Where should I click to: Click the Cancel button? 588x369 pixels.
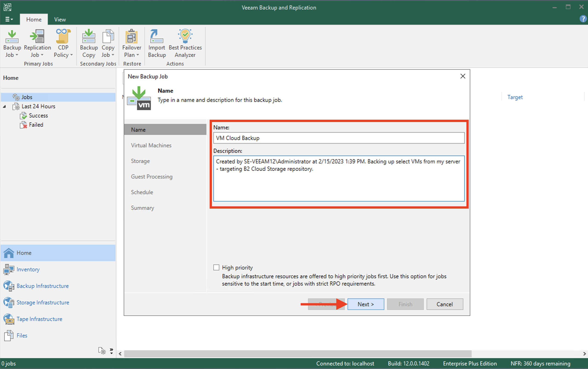coord(445,304)
